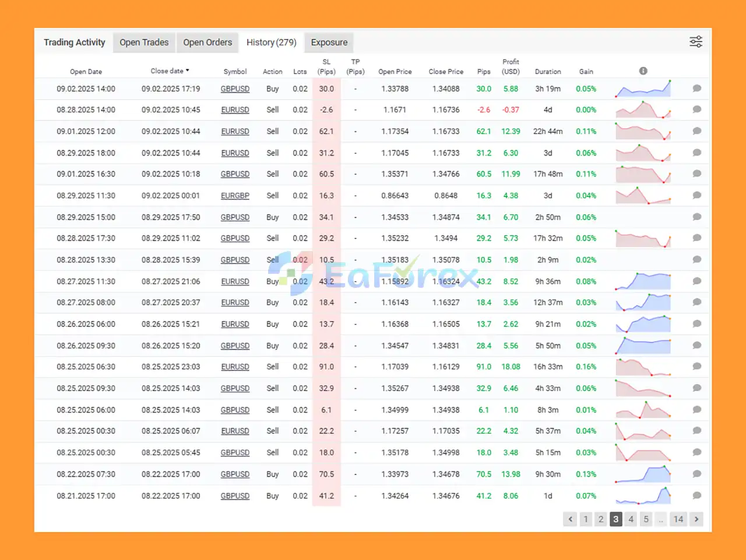746x560 pixels.
Task: Click the Profit (USD) column header
Action: click(x=511, y=66)
